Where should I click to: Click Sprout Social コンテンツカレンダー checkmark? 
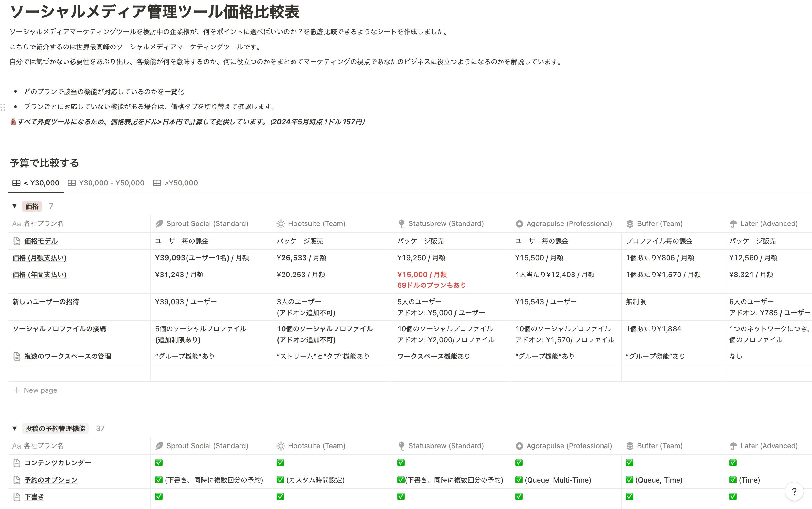[159, 463]
